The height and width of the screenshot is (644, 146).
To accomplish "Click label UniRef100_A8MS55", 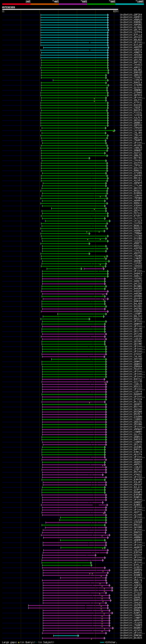I will 131,47.
